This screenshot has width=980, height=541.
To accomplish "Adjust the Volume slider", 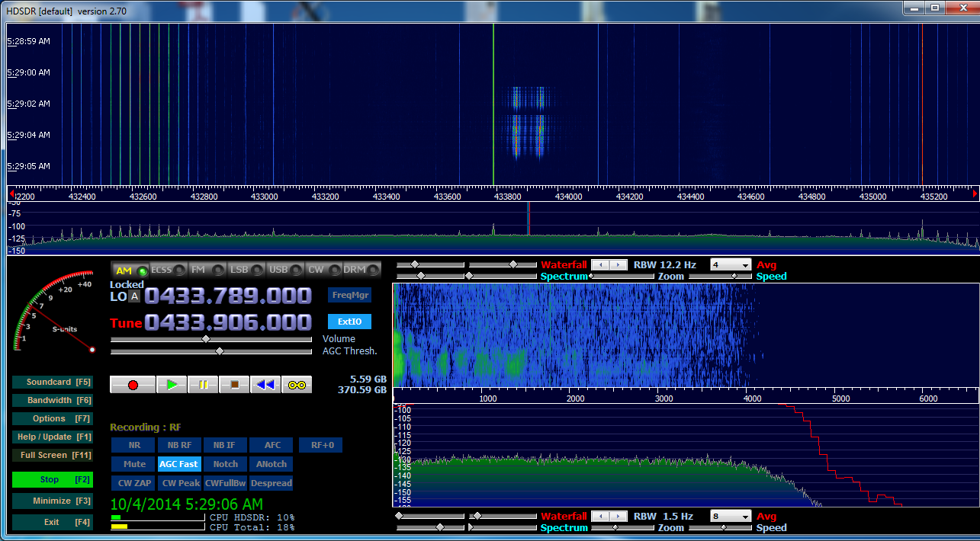I will 211,339.
